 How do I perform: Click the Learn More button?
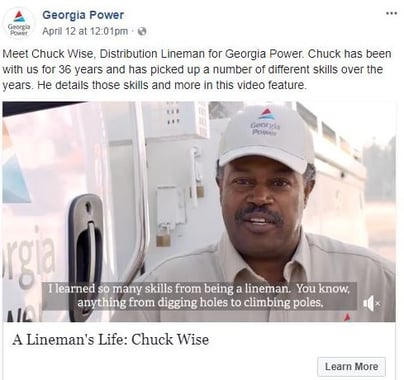[351, 367]
